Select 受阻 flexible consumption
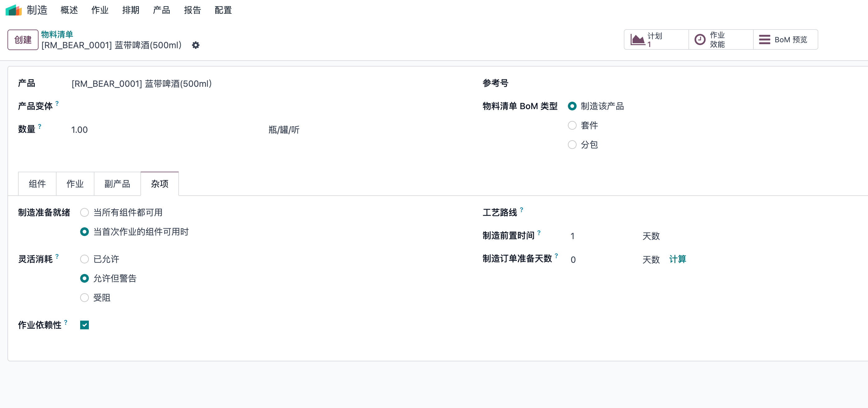Image resolution: width=868 pixels, height=408 pixels. click(x=85, y=298)
